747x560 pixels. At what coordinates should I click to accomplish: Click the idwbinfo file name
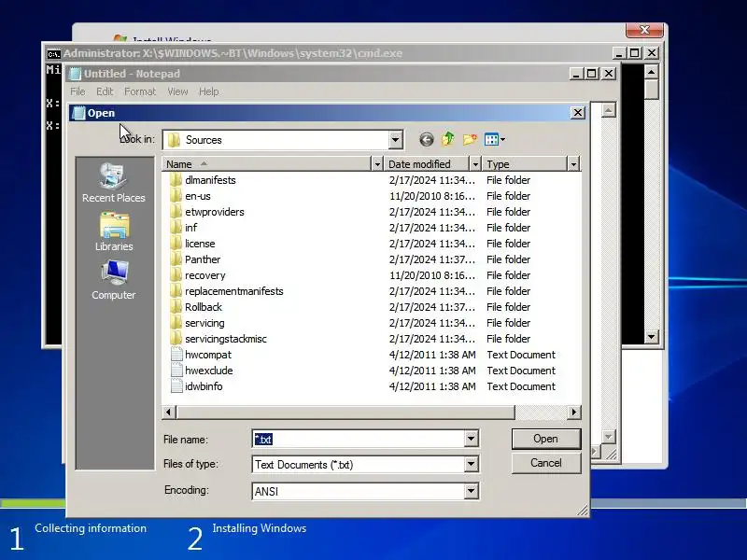click(204, 386)
